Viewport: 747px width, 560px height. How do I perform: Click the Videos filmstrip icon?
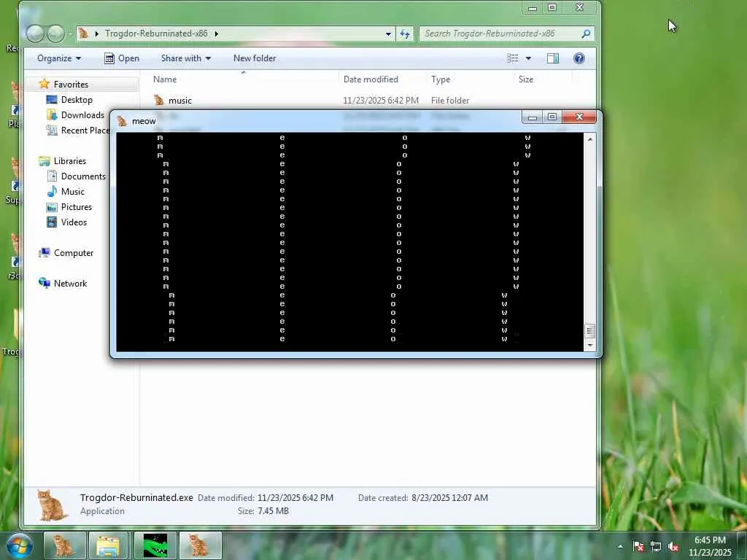pyautogui.click(x=52, y=222)
